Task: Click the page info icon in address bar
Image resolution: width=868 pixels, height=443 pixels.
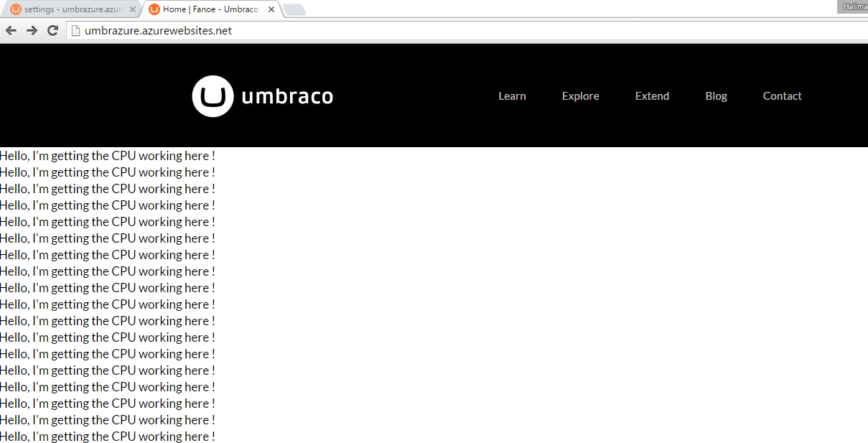Action: (x=75, y=31)
